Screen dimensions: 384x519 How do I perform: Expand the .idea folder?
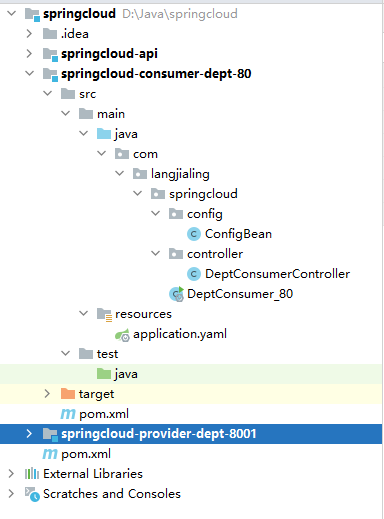coord(29,34)
